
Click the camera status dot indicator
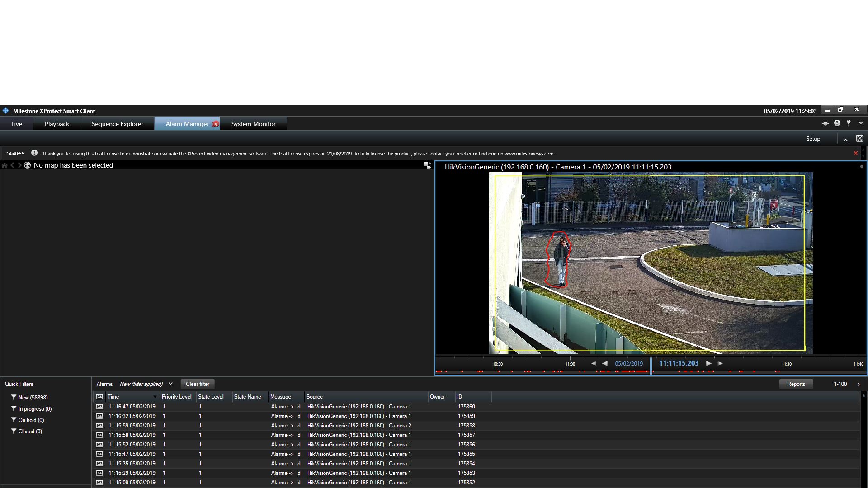(862, 167)
